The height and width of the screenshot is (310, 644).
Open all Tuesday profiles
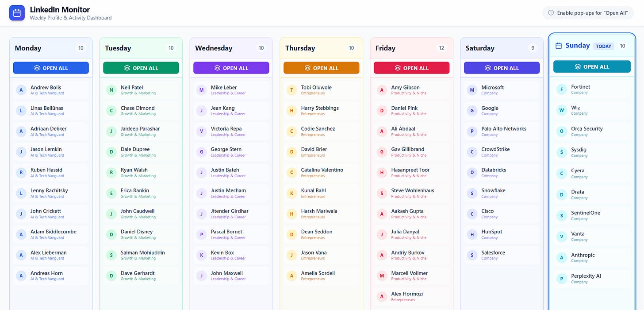point(141,68)
